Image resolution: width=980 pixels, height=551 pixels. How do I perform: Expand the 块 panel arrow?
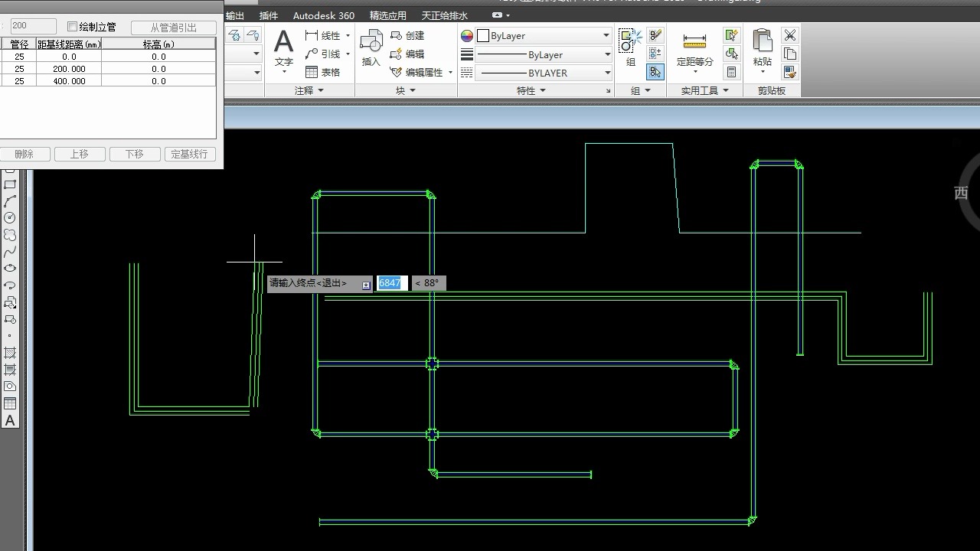pos(412,90)
